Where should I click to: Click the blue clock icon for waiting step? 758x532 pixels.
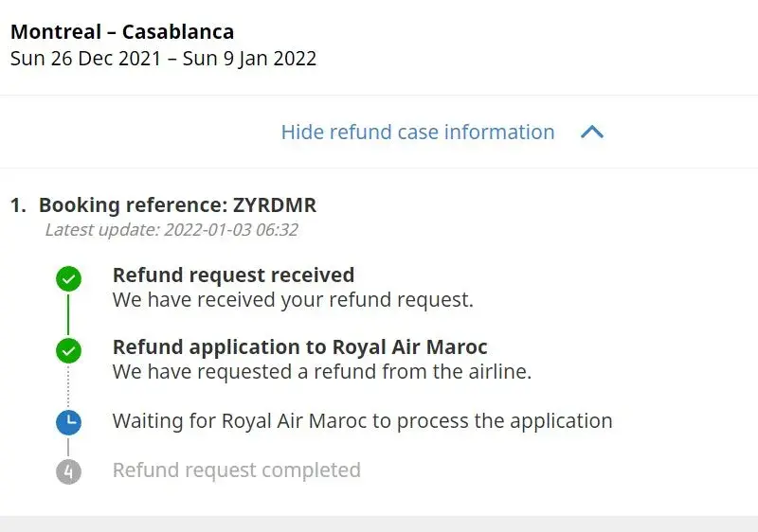pos(68,423)
